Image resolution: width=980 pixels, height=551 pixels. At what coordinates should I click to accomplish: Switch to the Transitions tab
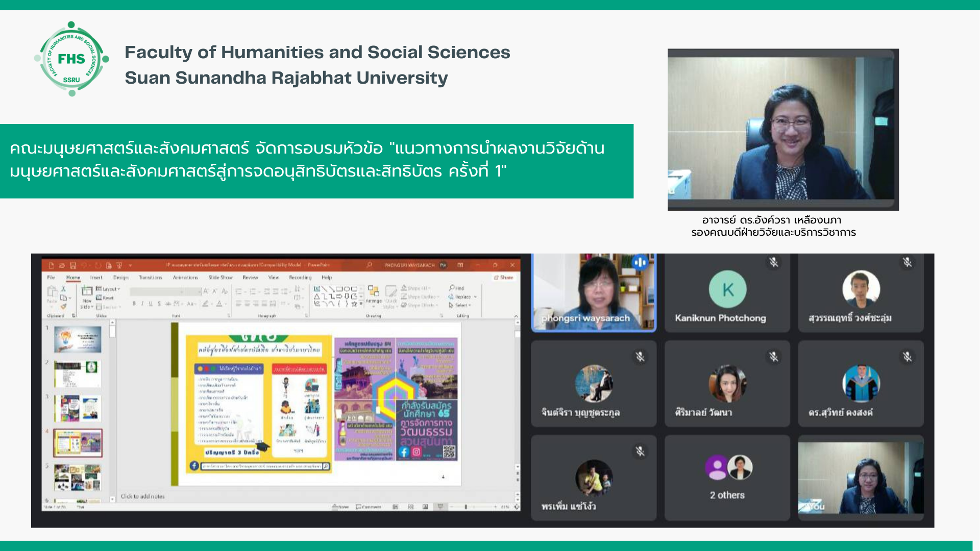(x=151, y=278)
